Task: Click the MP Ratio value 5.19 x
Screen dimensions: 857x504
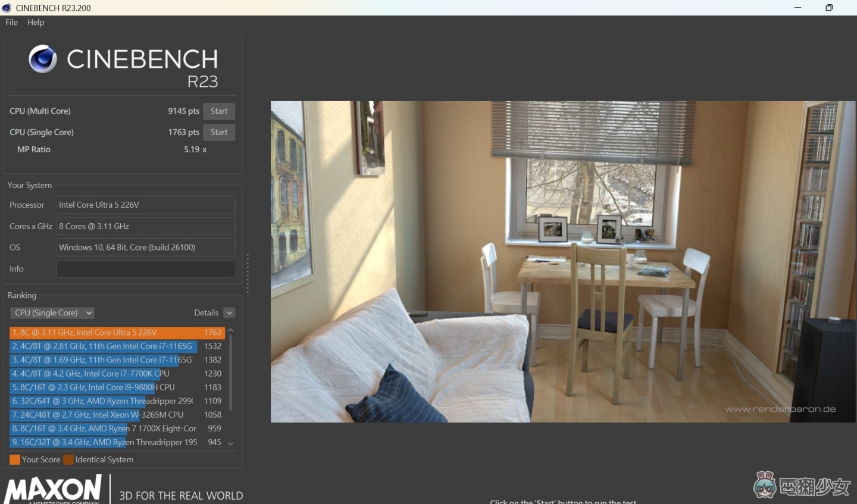Action: point(195,149)
